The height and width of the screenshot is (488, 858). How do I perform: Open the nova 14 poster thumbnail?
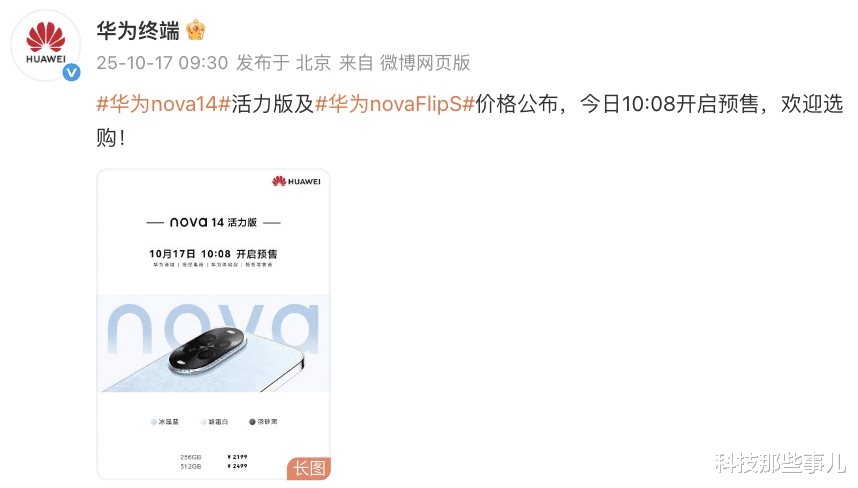click(213, 324)
